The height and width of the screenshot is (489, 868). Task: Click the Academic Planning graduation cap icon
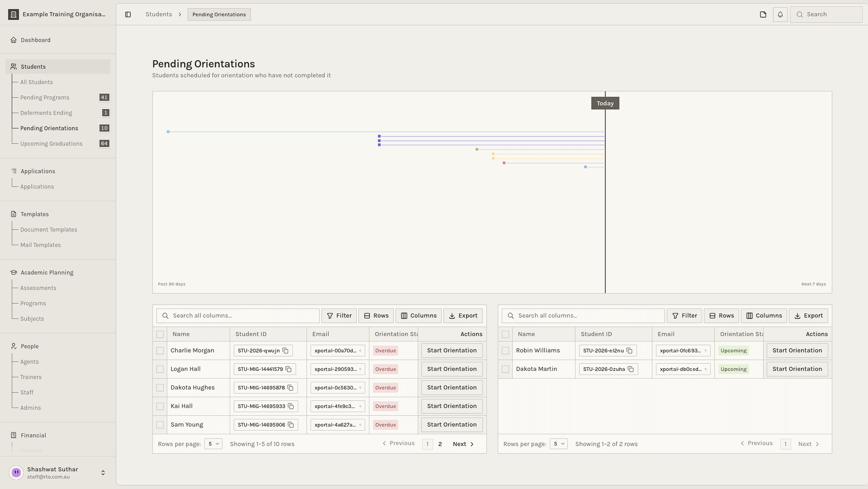coord(13,273)
